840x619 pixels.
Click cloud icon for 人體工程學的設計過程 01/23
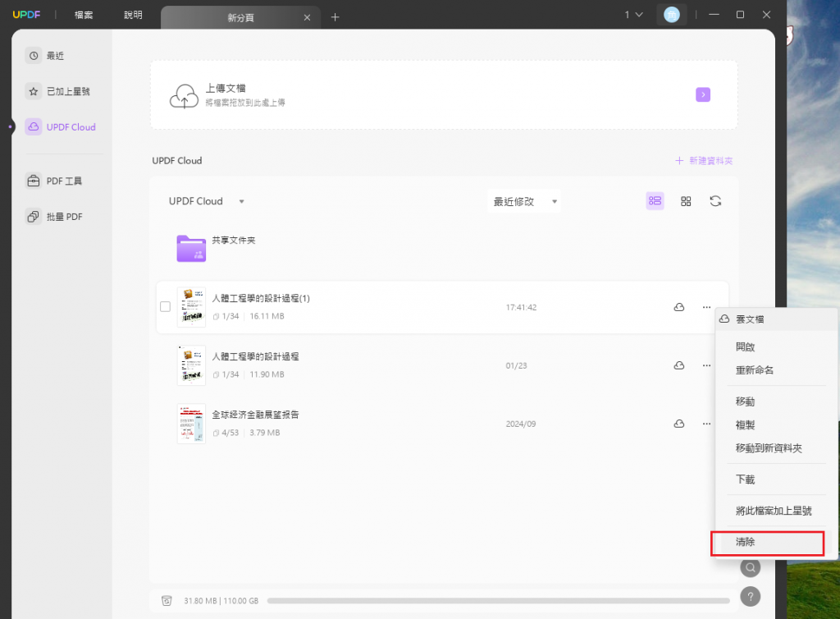678,365
